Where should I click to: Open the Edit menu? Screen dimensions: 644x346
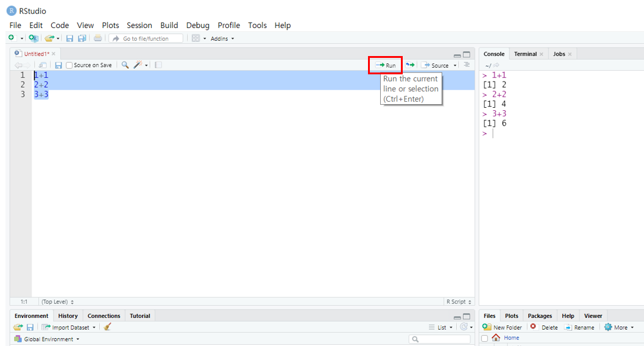tap(36, 25)
